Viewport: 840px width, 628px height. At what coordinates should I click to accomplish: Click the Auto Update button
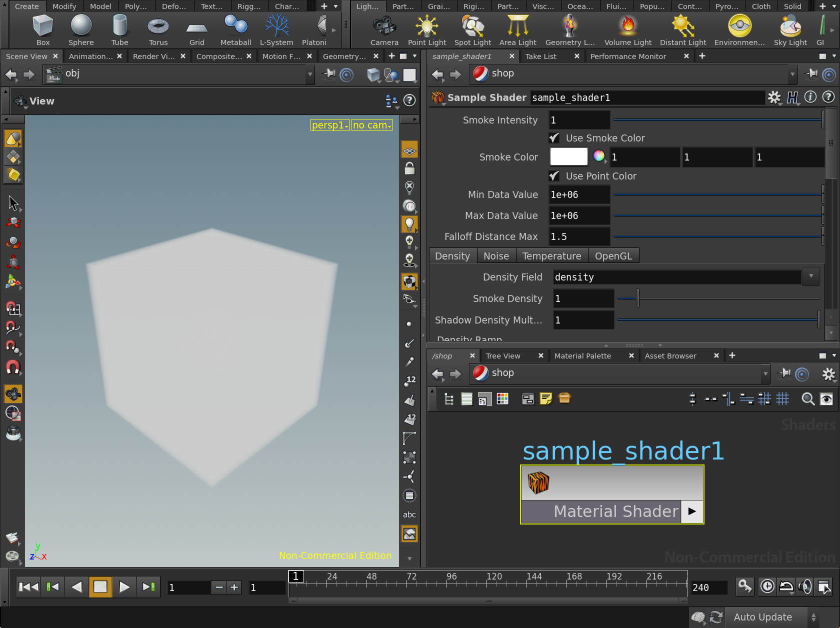point(762,617)
